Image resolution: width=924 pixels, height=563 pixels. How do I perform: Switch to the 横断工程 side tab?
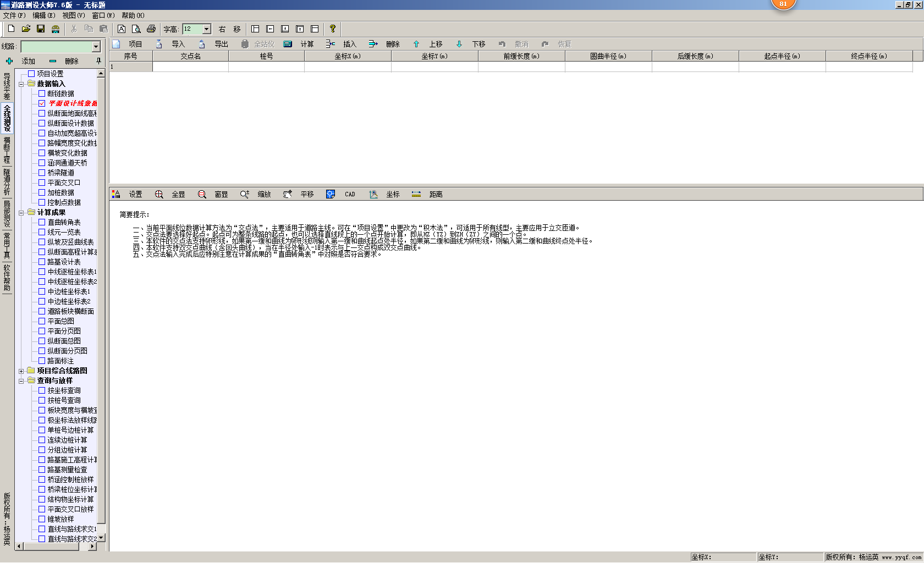pos(7,151)
